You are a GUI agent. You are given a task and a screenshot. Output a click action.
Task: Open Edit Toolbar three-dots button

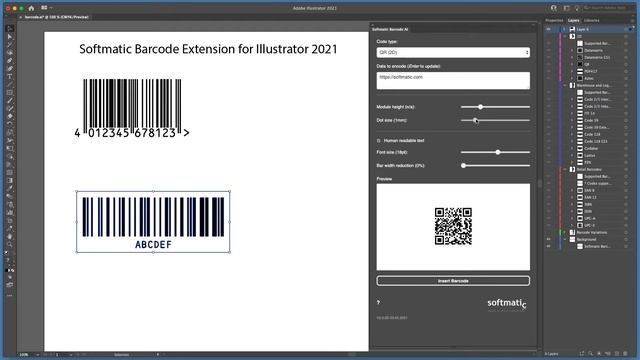[x=10, y=295]
